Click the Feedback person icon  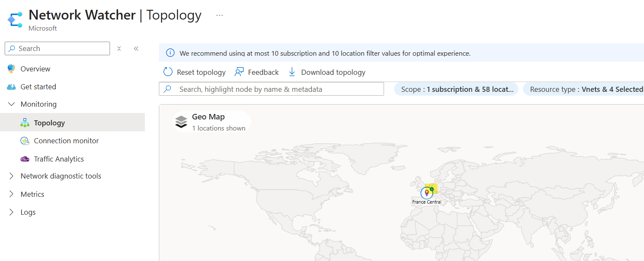[239, 72]
